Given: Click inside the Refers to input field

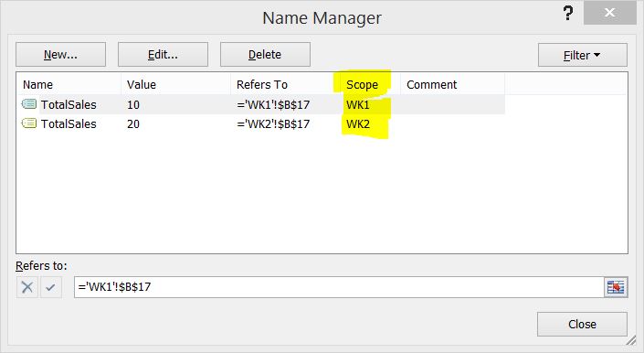Looking at the screenshot, I should pos(339,287).
